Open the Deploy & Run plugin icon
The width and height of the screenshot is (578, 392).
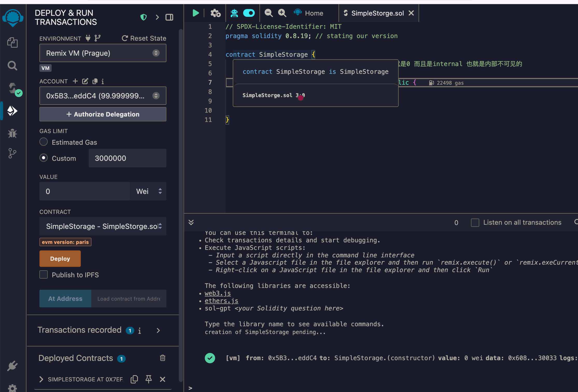click(12, 111)
